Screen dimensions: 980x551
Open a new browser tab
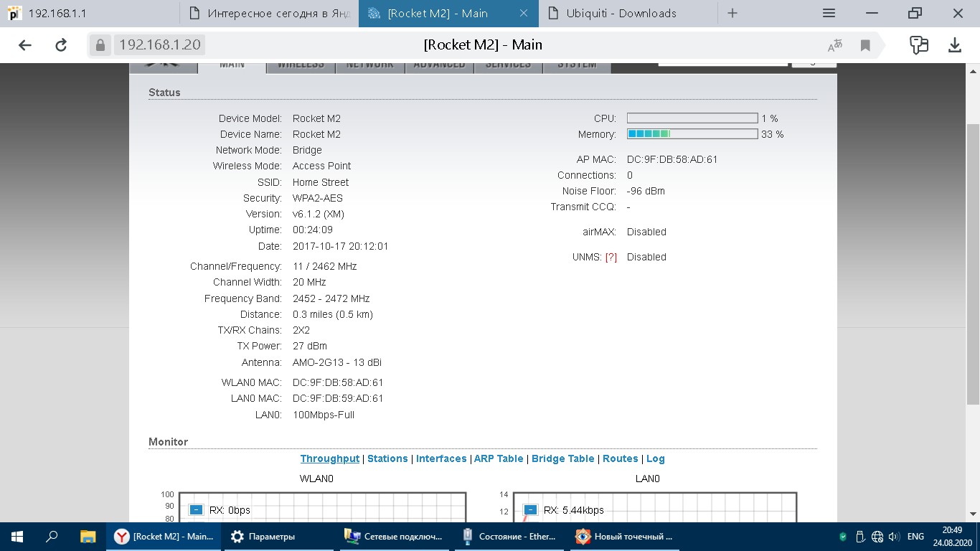(x=732, y=13)
